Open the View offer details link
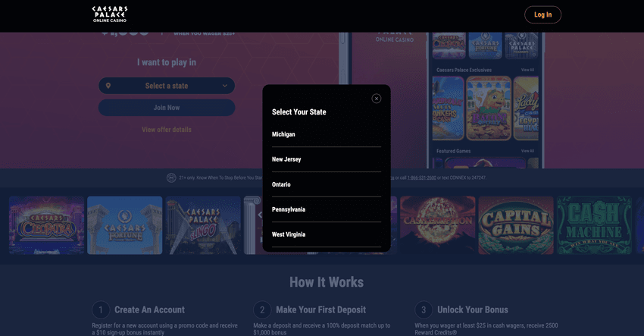 point(167,130)
